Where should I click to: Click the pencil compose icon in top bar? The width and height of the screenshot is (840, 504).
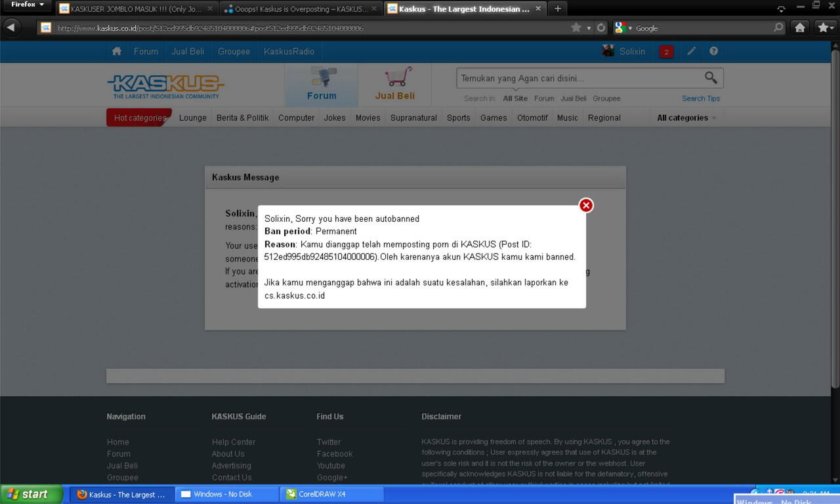pyautogui.click(x=691, y=51)
